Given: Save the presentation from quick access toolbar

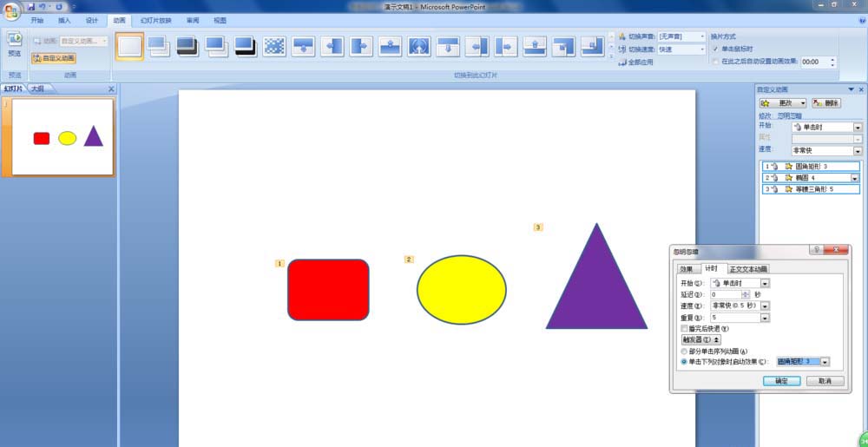Looking at the screenshot, I should coord(31,7).
